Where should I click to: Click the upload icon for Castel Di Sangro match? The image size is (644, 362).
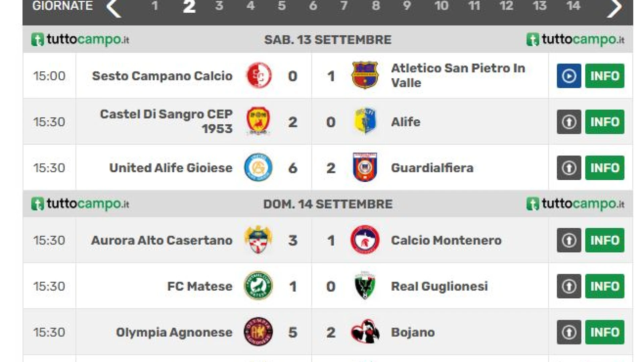(x=569, y=122)
